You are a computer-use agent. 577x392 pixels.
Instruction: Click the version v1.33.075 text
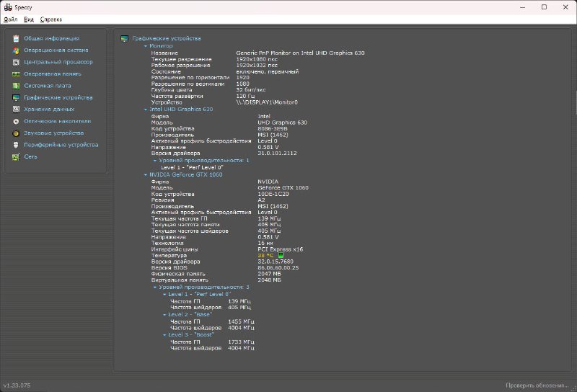coord(17,386)
